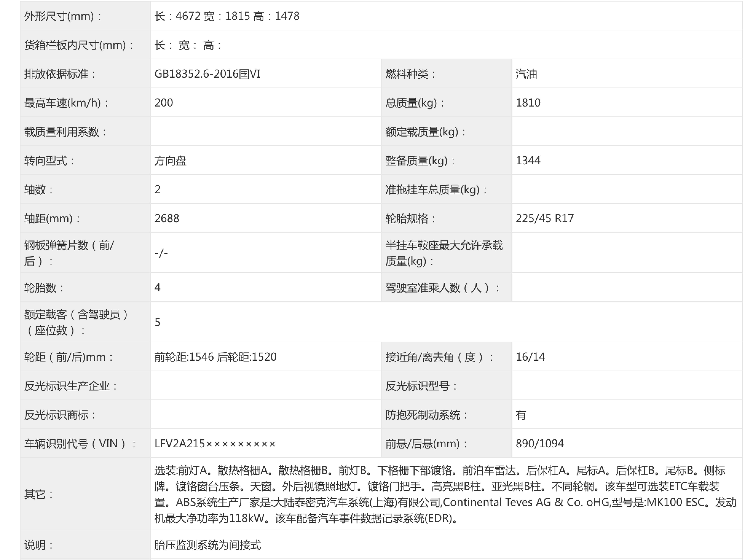The height and width of the screenshot is (560, 753).
Task: Select the label 车辆识别代号（VIN）
Action: click(x=80, y=443)
